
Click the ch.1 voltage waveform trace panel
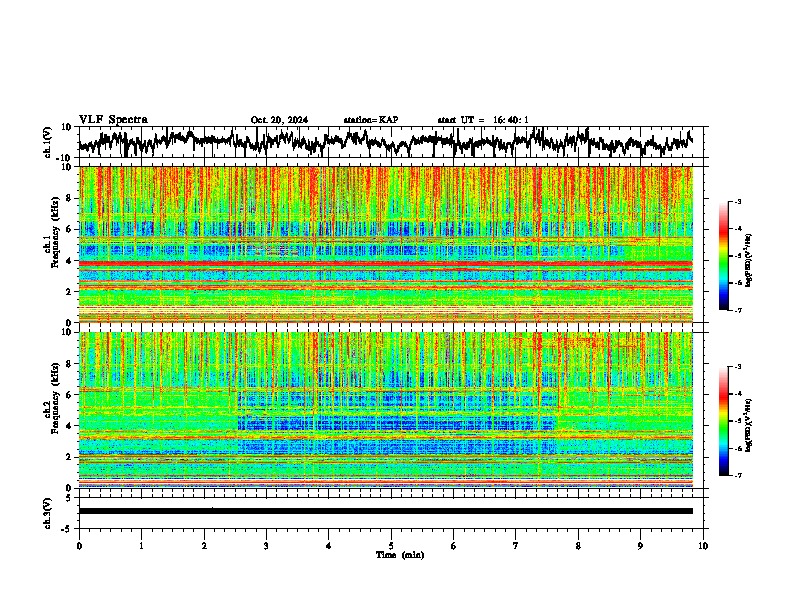click(390, 142)
